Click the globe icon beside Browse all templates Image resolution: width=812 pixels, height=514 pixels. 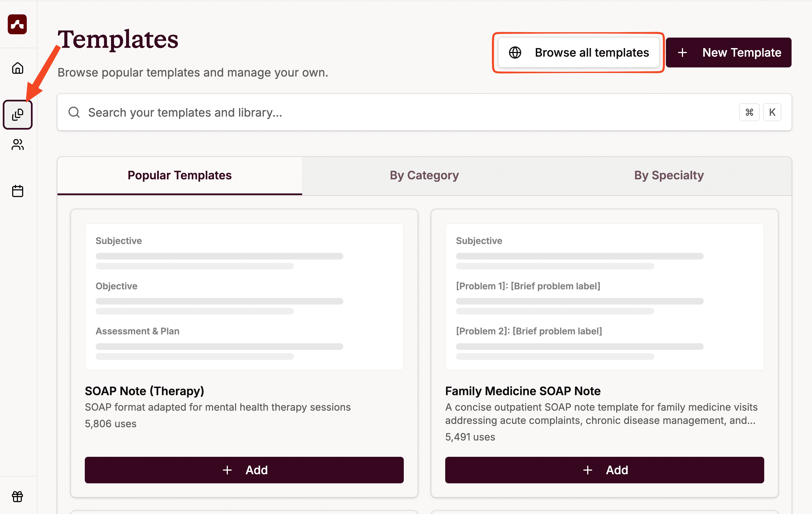[515, 53]
